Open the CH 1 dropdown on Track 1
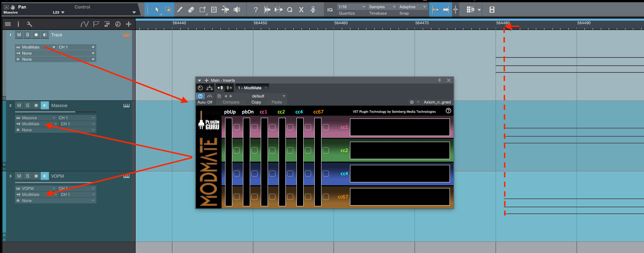This screenshot has width=644, height=253. (77, 47)
